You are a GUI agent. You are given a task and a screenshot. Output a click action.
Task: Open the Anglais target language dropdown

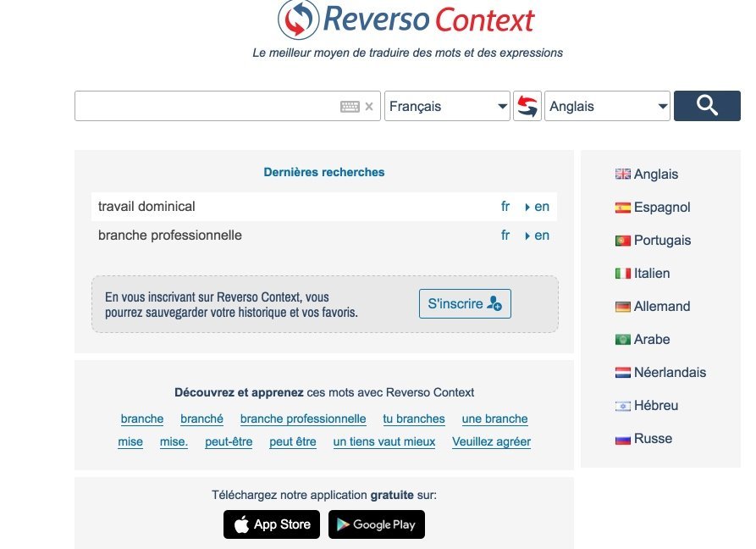(x=606, y=106)
